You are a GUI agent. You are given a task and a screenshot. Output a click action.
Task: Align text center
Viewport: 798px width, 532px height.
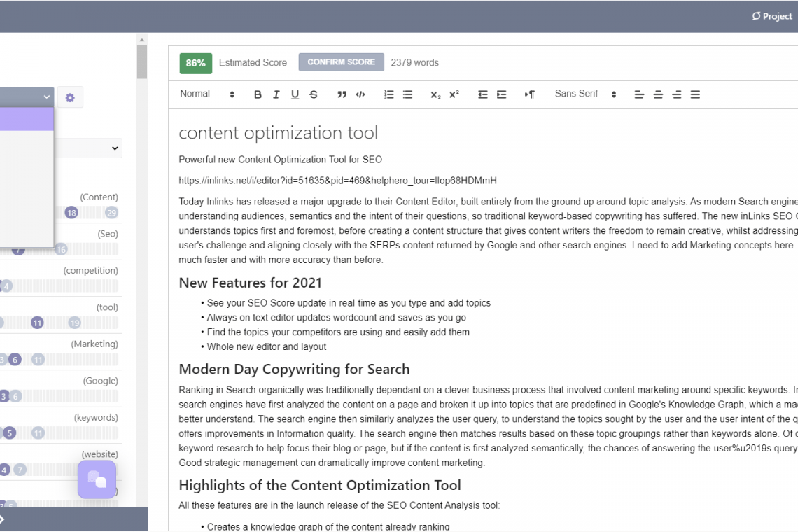tap(658, 94)
